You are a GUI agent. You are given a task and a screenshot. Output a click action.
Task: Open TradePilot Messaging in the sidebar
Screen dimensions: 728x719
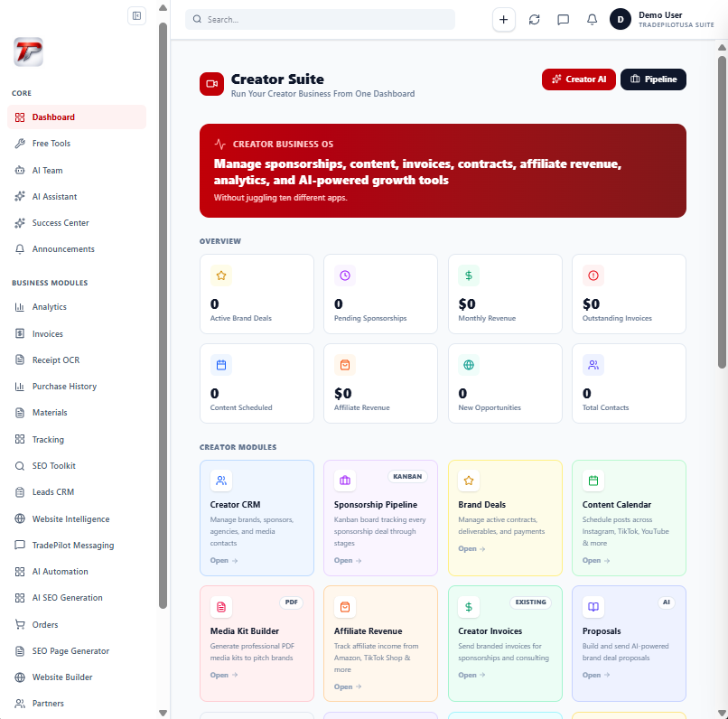(x=77, y=546)
